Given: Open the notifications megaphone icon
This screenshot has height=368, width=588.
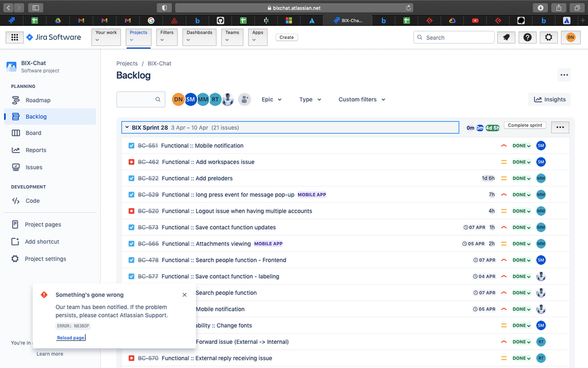Looking at the screenshot, I should (x=506, y=37).
